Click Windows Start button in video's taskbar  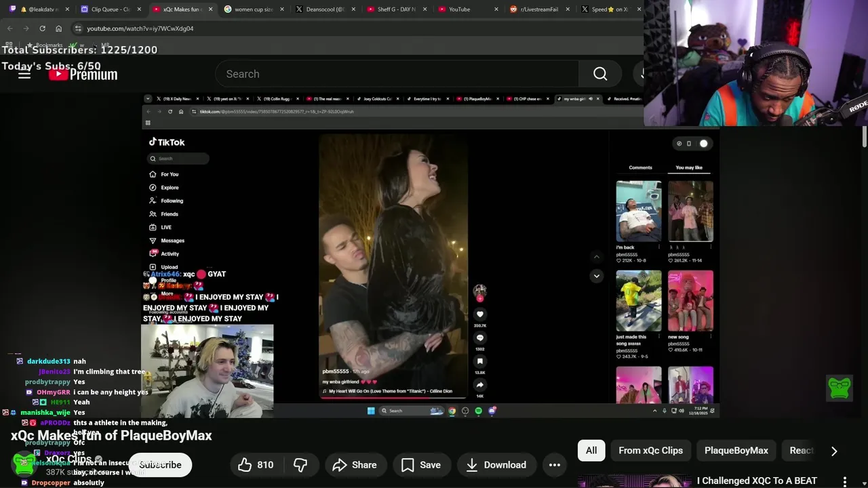(371, 411)
